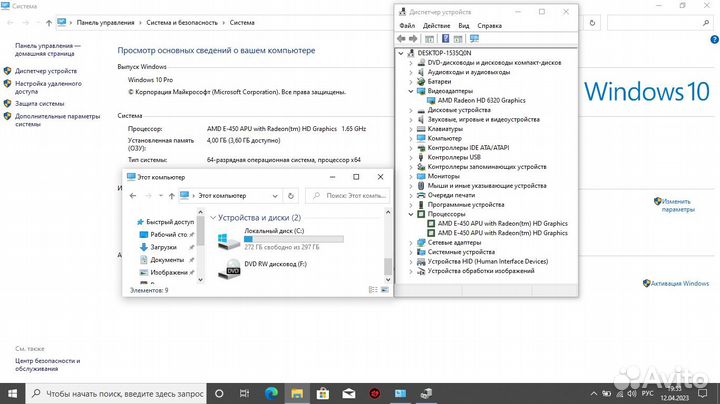Click the Windows Start button
The width and height of the screenshot is (720, 404).
click(x=12, y=394)
